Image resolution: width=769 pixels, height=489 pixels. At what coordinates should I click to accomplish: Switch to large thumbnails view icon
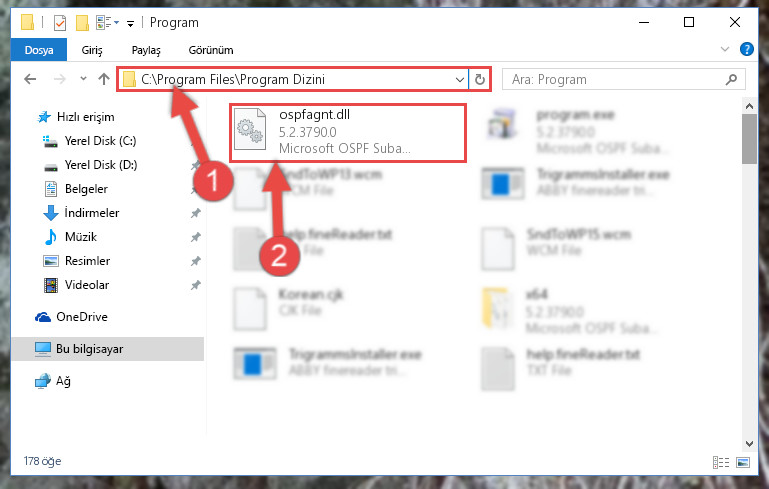(x=743, y=462)
